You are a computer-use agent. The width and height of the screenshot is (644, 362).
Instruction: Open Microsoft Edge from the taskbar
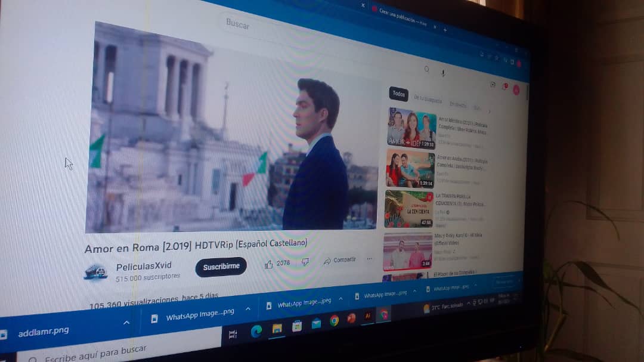pos(256,331)
